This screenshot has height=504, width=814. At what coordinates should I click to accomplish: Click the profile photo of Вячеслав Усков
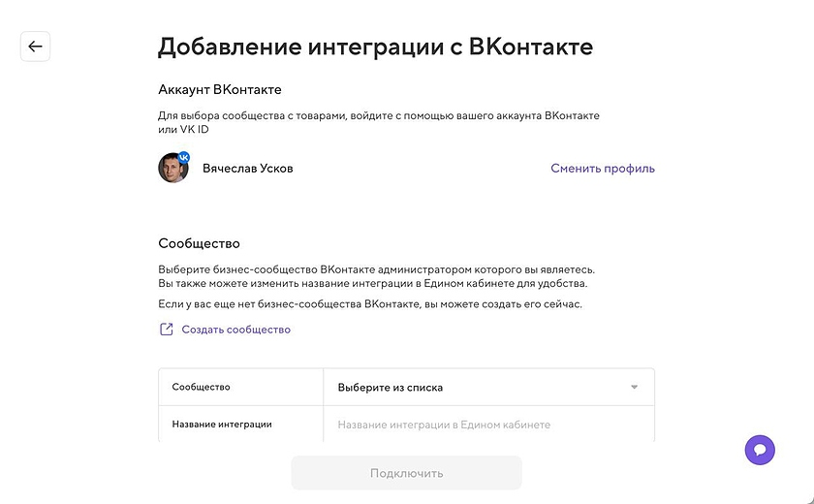click(172, 169)
